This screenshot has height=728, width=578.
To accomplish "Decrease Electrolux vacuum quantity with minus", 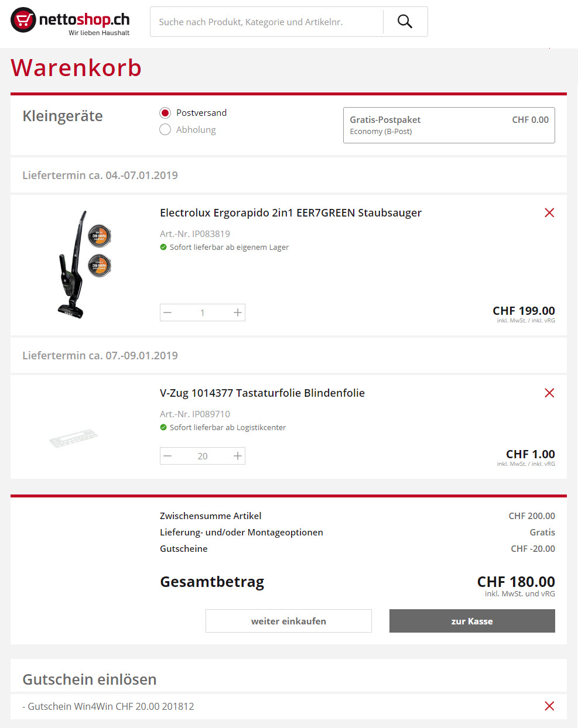I will click(168, 313).
